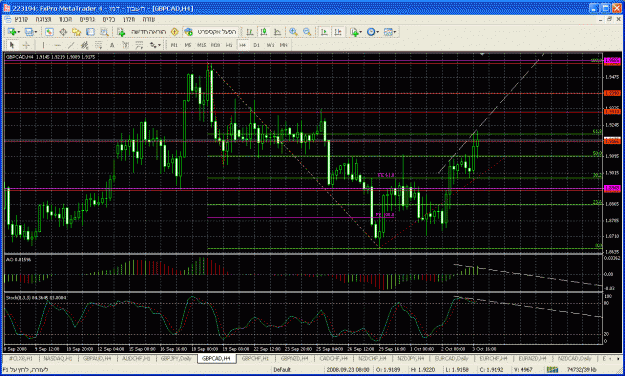Click the chart shift triangle marker
The height and width of the screenshot is (376, 625).
pos(482,54)
